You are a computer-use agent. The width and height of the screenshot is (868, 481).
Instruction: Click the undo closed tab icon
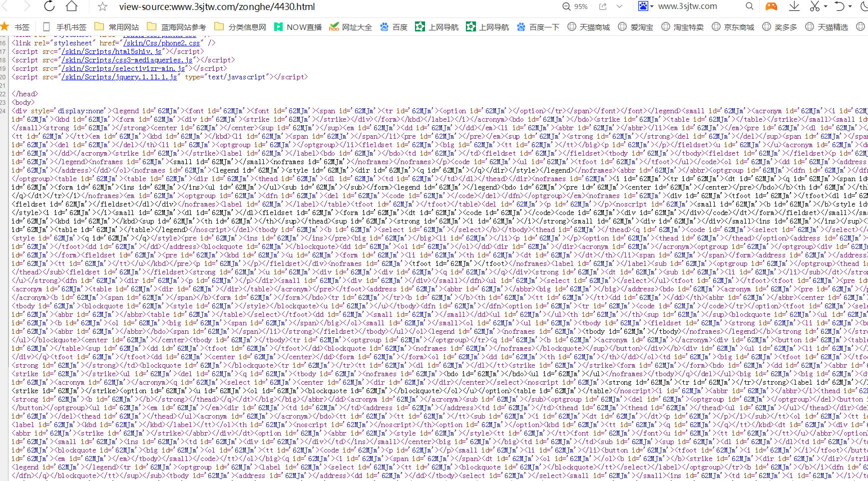point(840,6)
